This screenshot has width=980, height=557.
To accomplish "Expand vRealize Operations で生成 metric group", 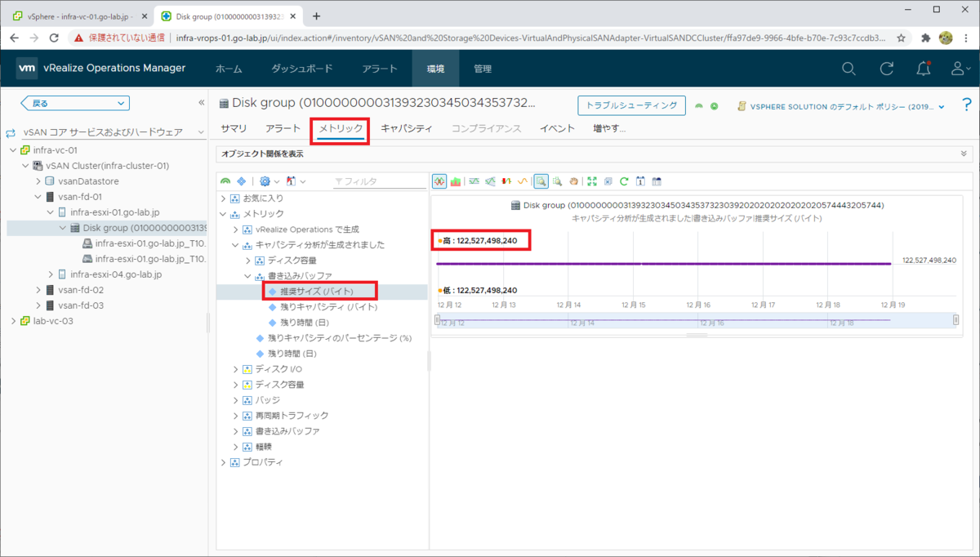I will coord(237,229).
